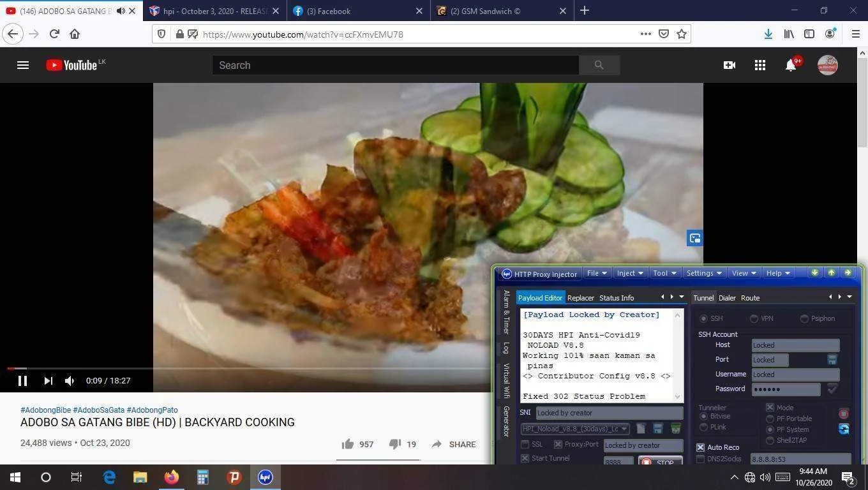Open the HPI Inject menu
Image resolution: width=868 pixels, height=490 pixels.
(x=630, y=273)
